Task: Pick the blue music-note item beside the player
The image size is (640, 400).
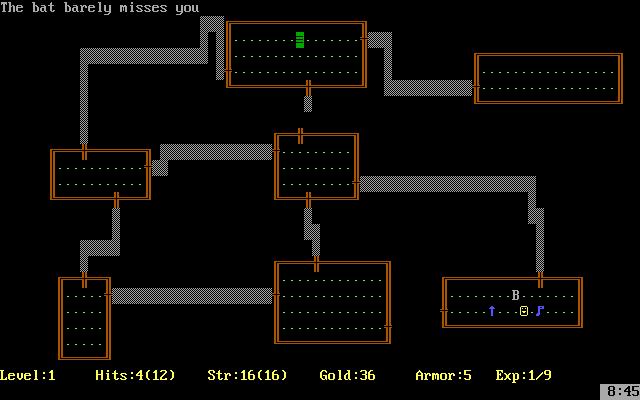Action: pyautogui.click(x=540, y=311)
